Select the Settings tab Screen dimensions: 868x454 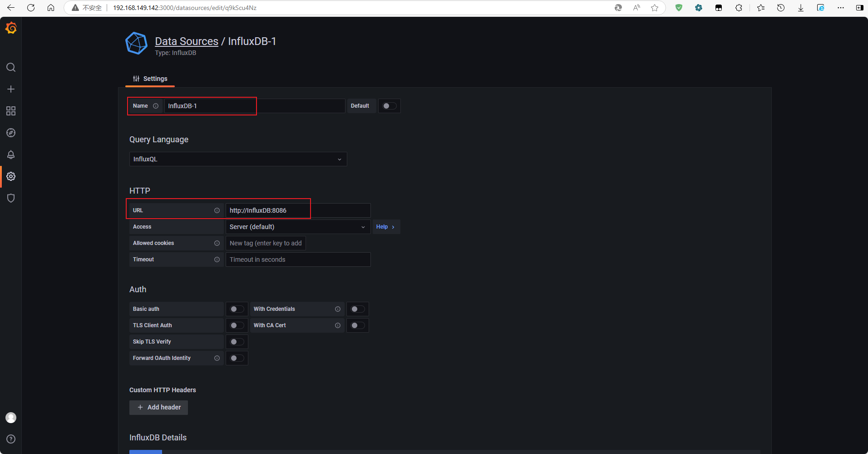click(x=150, y=79)
